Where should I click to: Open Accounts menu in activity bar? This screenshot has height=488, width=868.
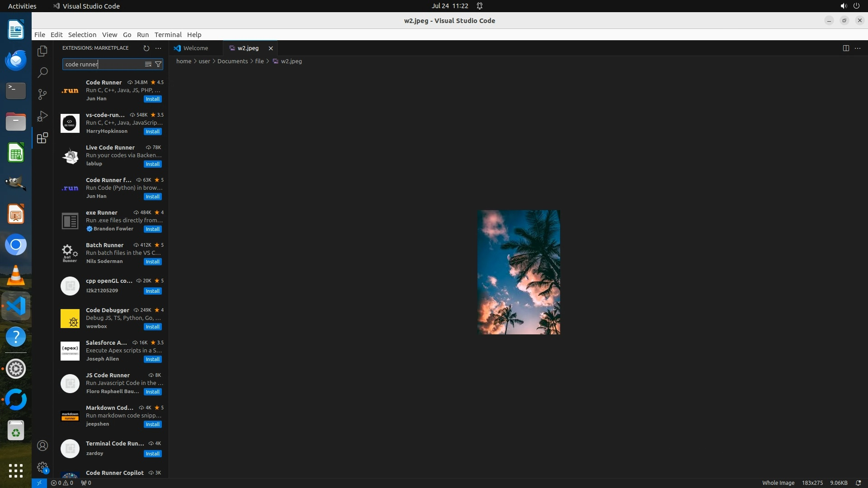tap(42, 446)
